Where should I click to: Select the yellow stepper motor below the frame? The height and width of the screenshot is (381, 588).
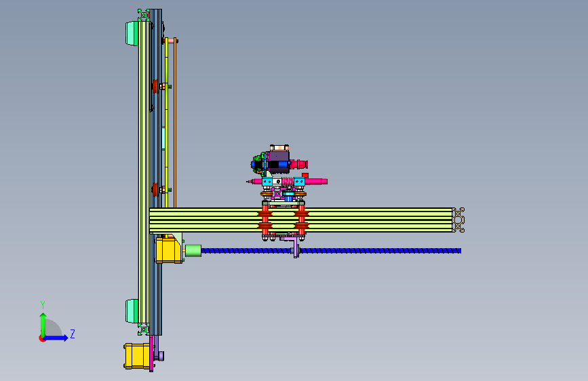coord(137,356)
